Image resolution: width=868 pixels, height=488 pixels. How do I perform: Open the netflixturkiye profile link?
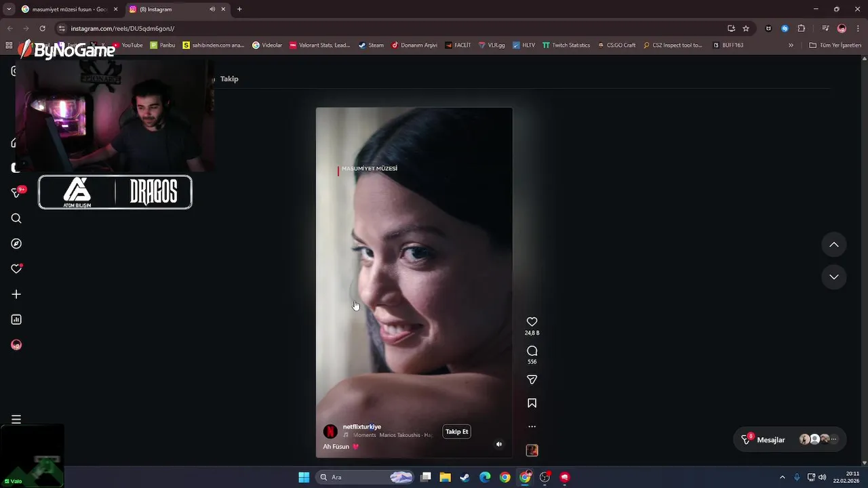361,427
